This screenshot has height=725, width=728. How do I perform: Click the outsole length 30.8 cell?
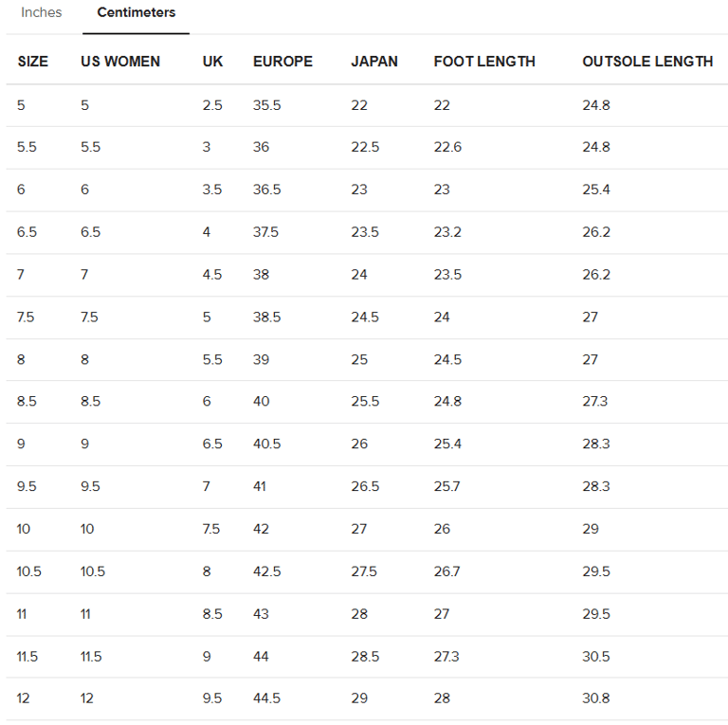point(596,698)
